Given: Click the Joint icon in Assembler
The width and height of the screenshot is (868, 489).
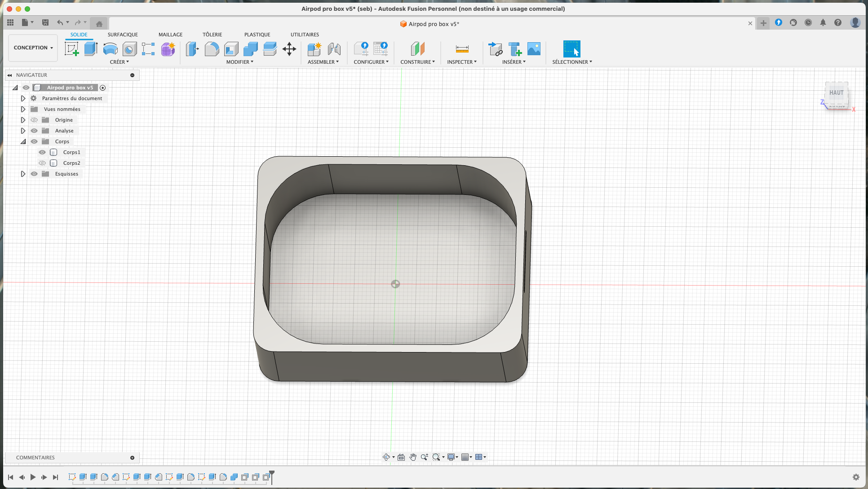Looking at the screenshot, I should [334, 49].
